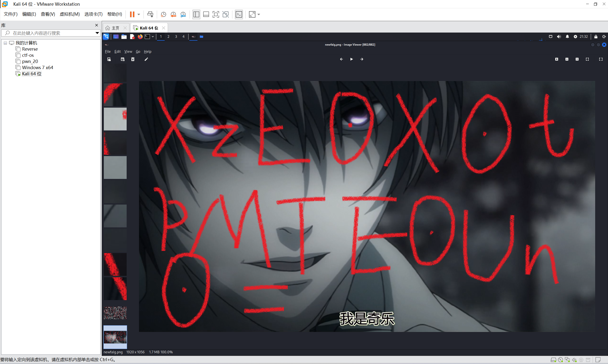Switch to VMware Unity mode
Screen dimensions: 608x364
point(226,14)
